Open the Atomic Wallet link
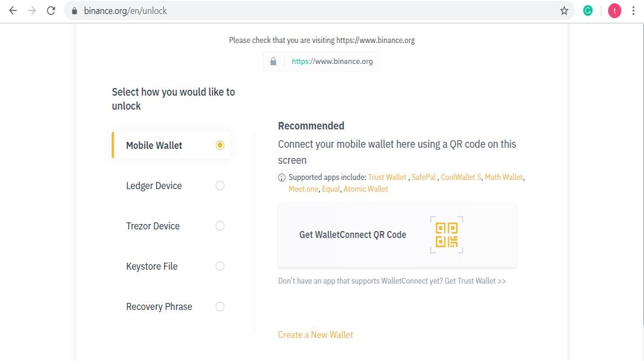Image resolution: width=644 pixels, height=361 pixels. 365,189
